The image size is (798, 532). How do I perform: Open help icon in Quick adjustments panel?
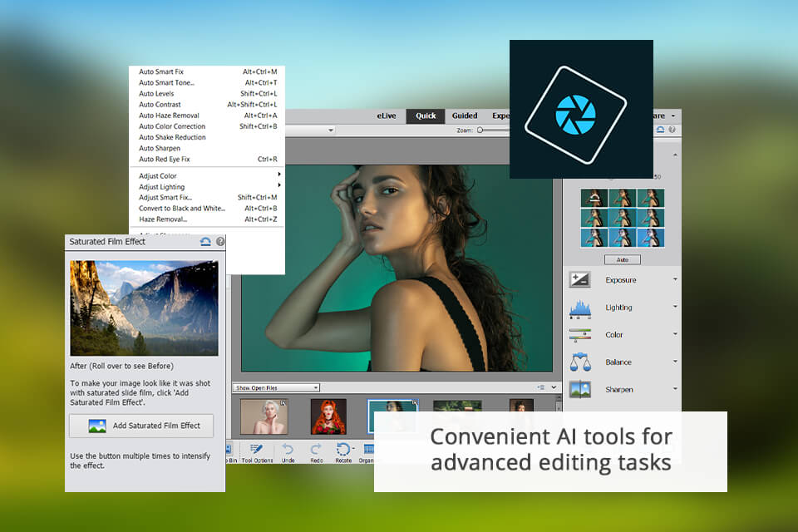pos(672,130)
